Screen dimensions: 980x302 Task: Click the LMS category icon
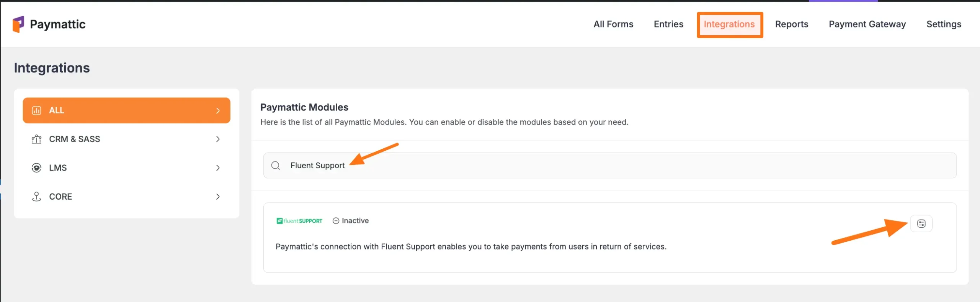point(36,168)
